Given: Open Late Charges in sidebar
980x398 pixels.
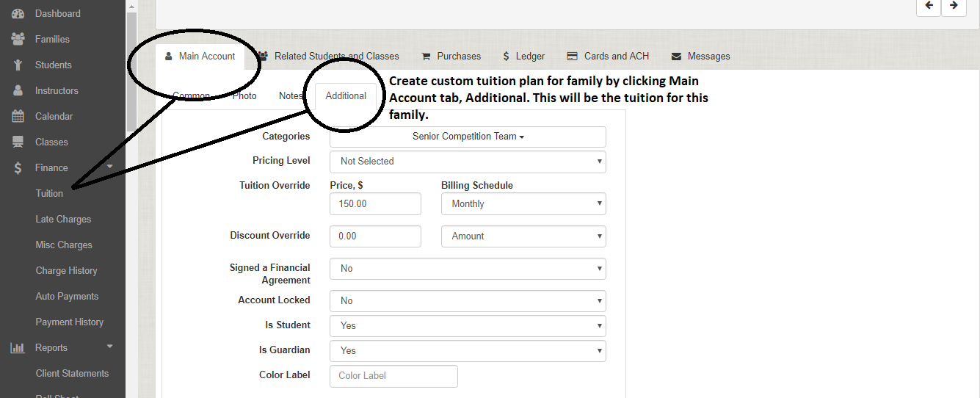Looking at the screenshot, I should [63, 219].
